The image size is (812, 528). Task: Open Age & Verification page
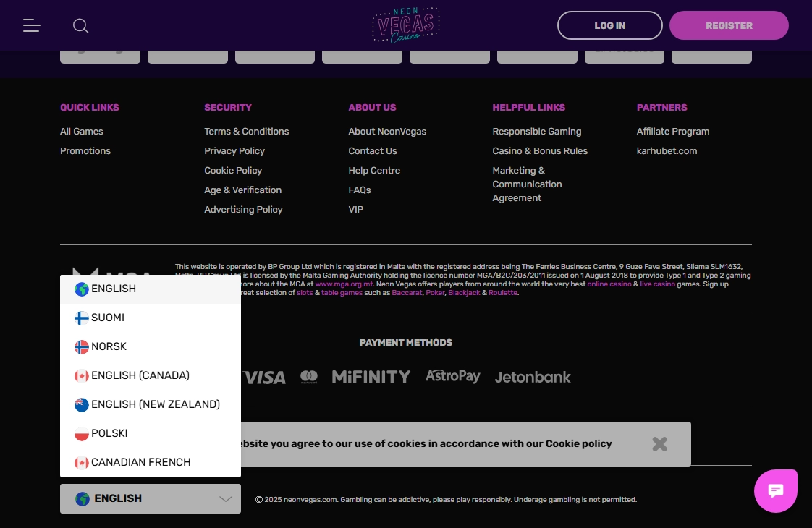243,190
